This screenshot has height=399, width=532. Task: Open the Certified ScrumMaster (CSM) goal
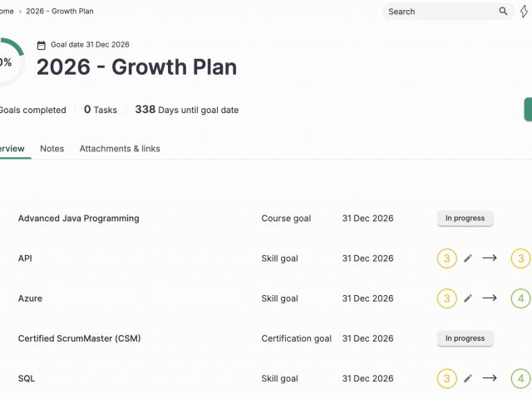(79, 338)
